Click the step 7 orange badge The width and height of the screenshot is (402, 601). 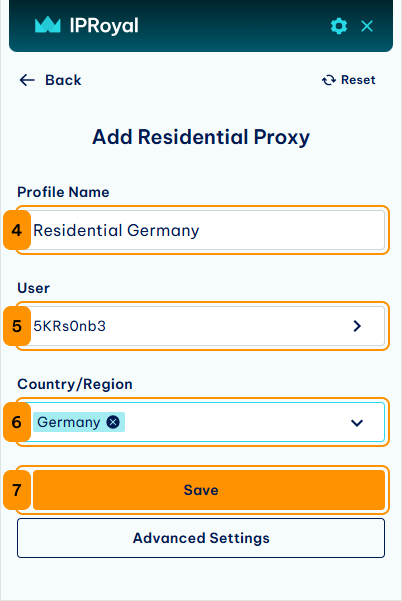tap(17, 490)
